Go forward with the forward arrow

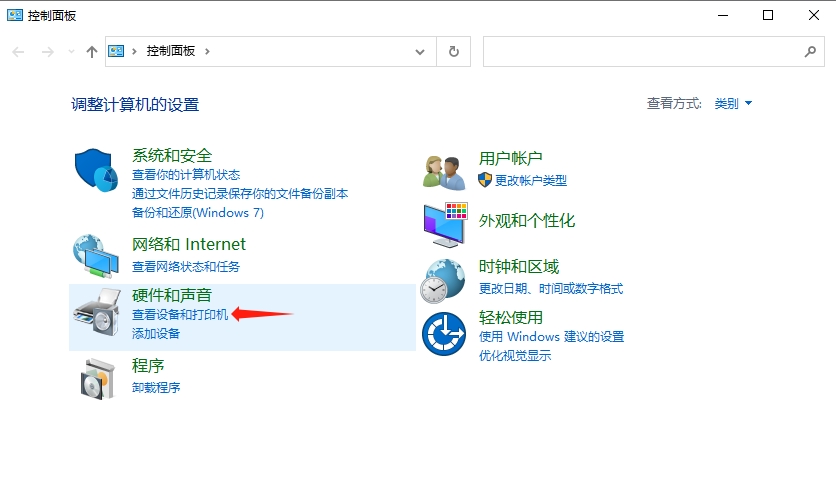(x=47, y=52)
